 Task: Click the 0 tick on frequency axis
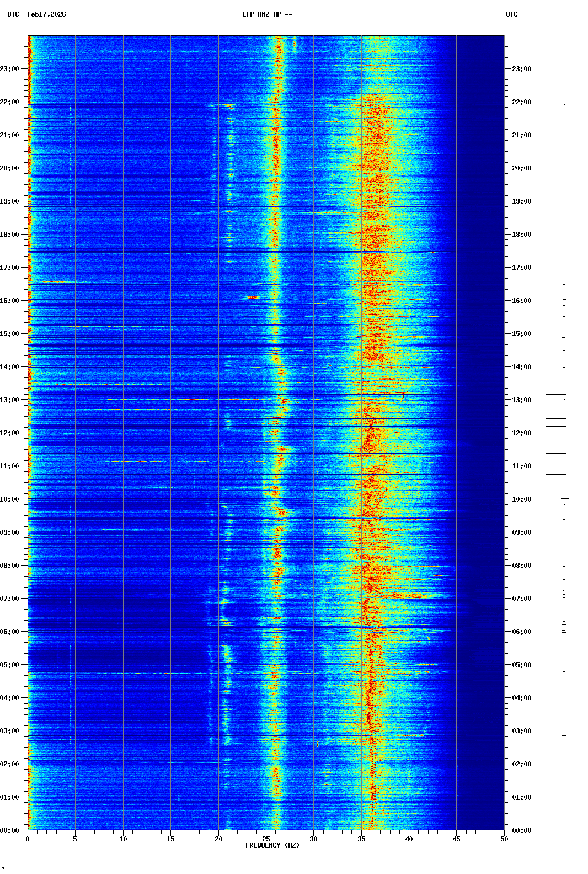pos(28,839)
